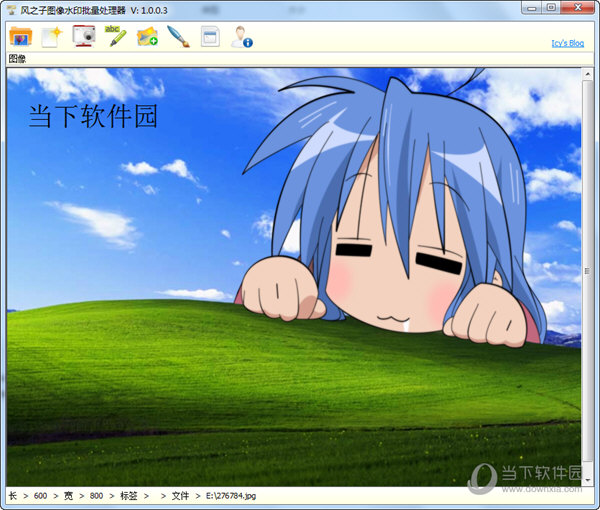Select the paintbrush tool icon
This screenshot has width=600, height=510.
point(178,36)
